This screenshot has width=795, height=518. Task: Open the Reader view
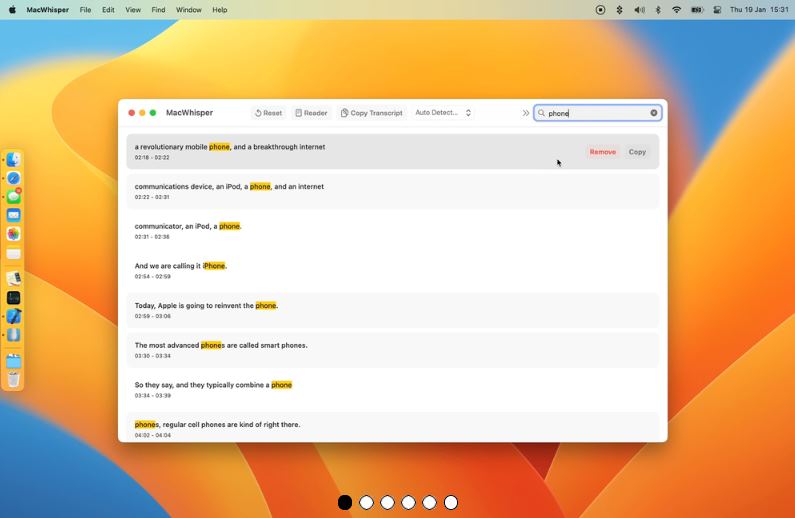click(311, 113)
